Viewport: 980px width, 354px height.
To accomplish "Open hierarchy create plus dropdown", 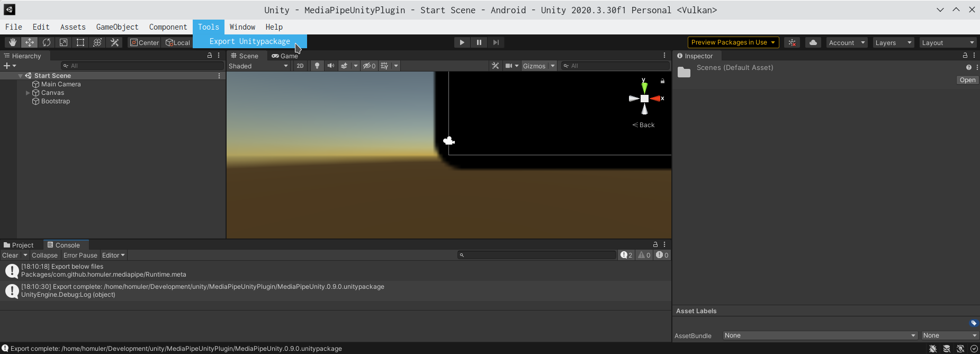I will tap(10, 66).
